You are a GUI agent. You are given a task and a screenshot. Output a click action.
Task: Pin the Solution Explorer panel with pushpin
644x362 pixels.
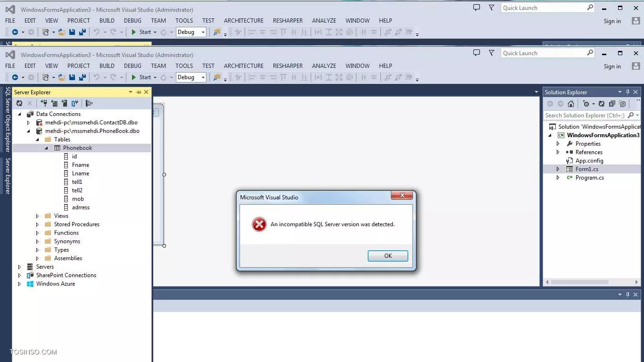click(x=627, y=92)
